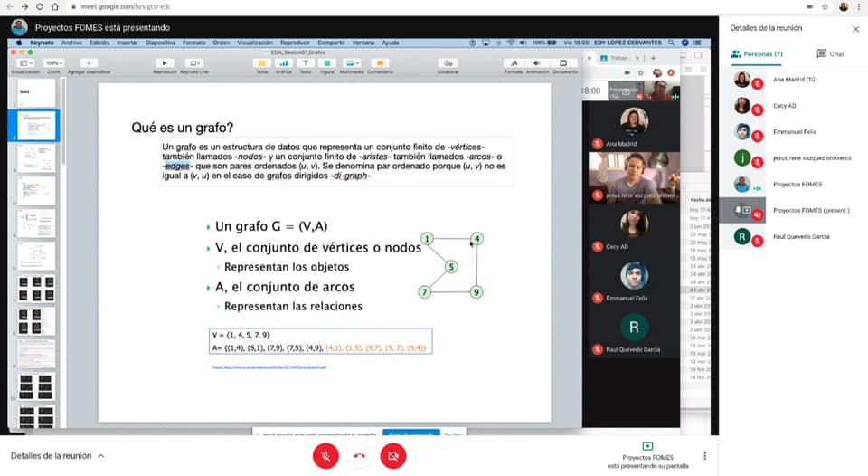Screen dimensions: 868x476
Task: Insert a text box with Texto icon
Action: pos(305,63)
